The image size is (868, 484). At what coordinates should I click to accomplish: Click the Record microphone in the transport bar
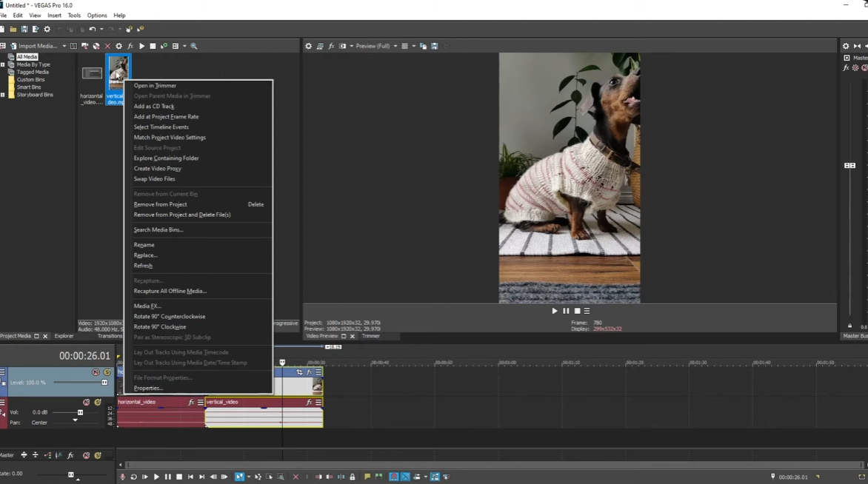[x=122, y=477]
